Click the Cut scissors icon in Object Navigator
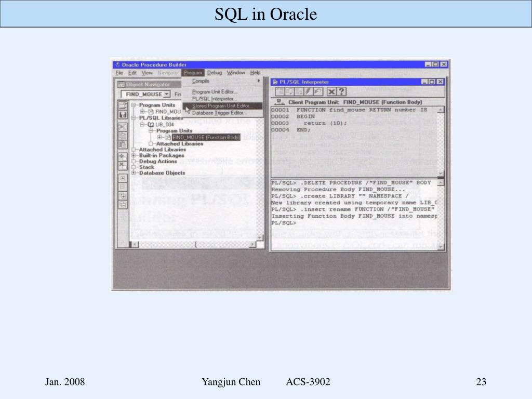The height and width of the screenshot is (399, 532). pyautogui.click(x=123, y=127)
